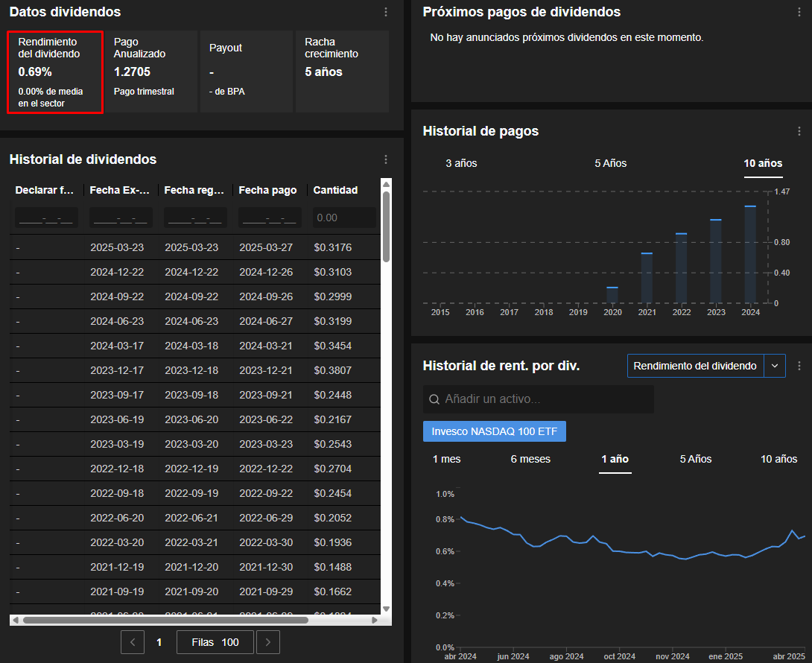
Task: Select the 3 años payment history tab
Action: pos(461,163)
